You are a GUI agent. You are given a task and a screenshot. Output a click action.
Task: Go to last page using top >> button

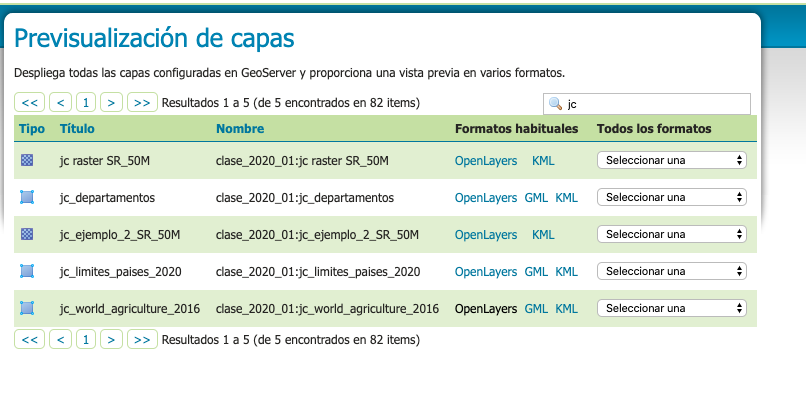pyautogui.click(x=143, y=102)
